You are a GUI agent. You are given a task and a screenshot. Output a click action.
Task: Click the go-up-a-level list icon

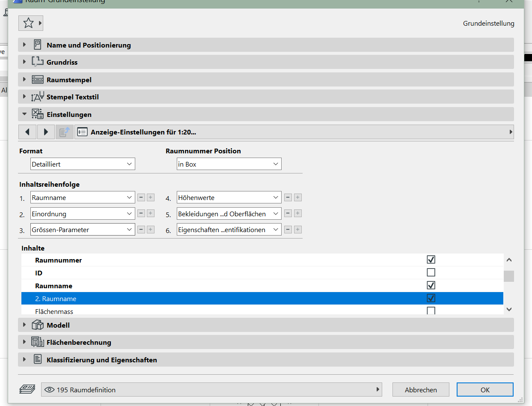pyautogui.click(x=64, y=132)
